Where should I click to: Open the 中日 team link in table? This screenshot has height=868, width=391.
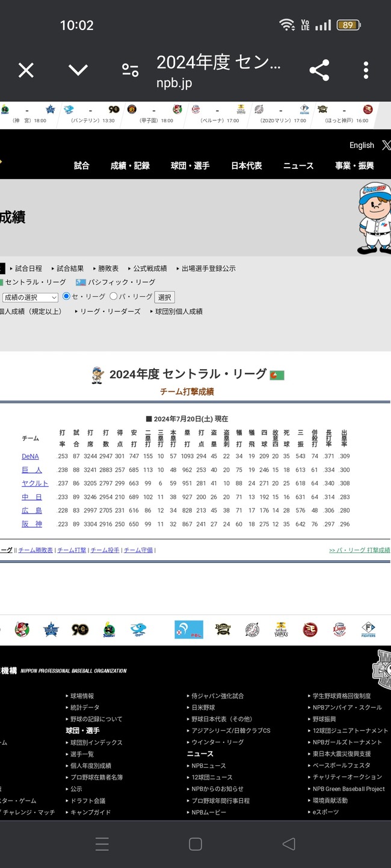(32, 497)
